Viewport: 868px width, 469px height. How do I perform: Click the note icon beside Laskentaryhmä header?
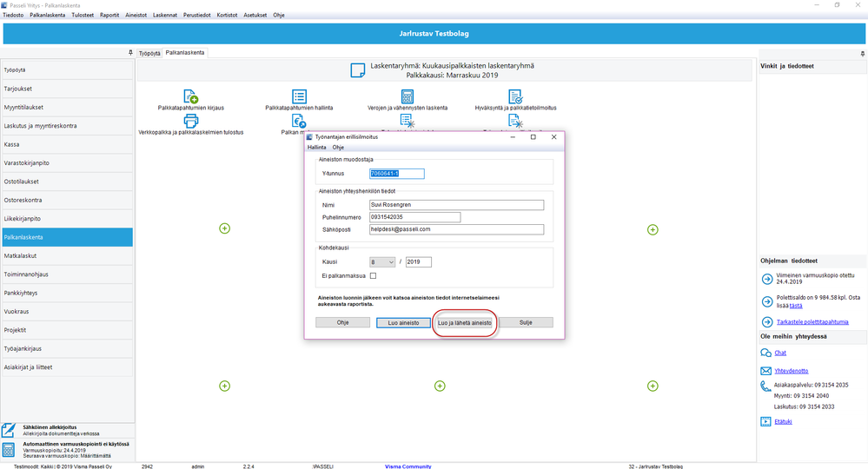coord(358,70)
